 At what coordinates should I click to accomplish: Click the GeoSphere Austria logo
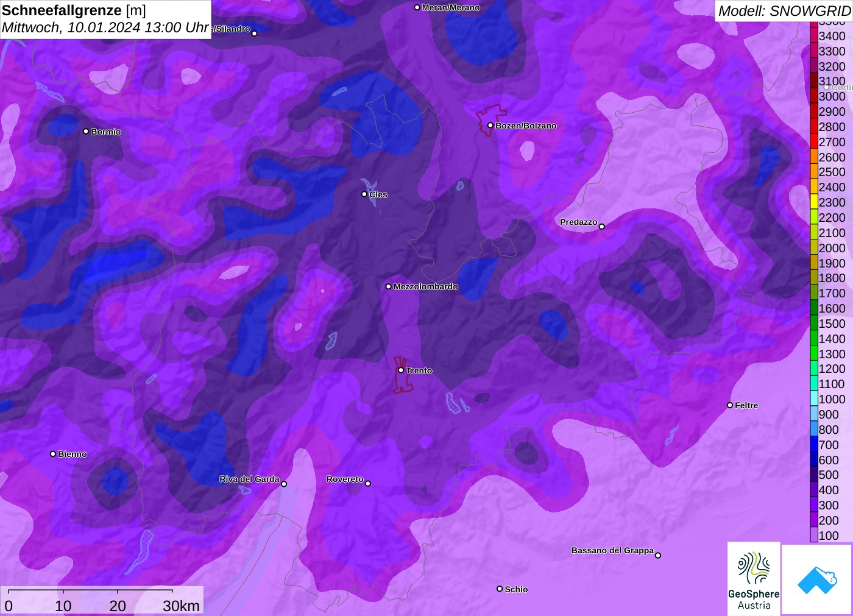pyautogui.click(x=754, y=578)
